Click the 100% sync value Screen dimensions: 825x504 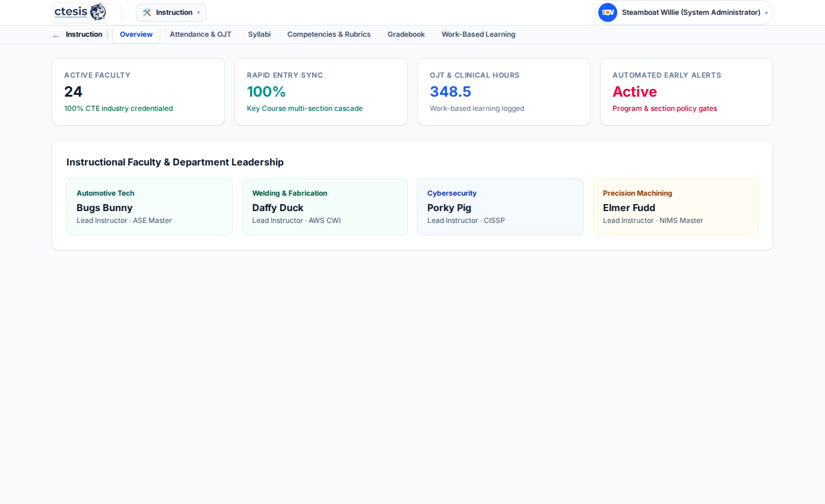click(266, 92)
